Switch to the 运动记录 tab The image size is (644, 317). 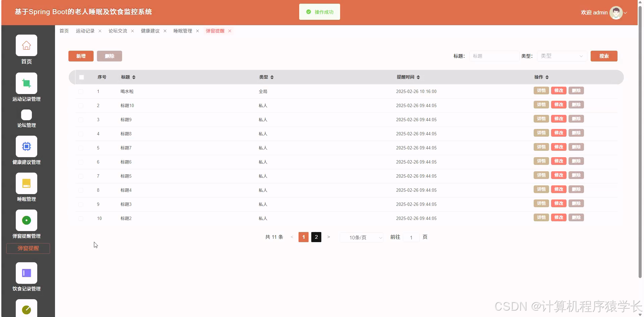click(x=85, y=31)
